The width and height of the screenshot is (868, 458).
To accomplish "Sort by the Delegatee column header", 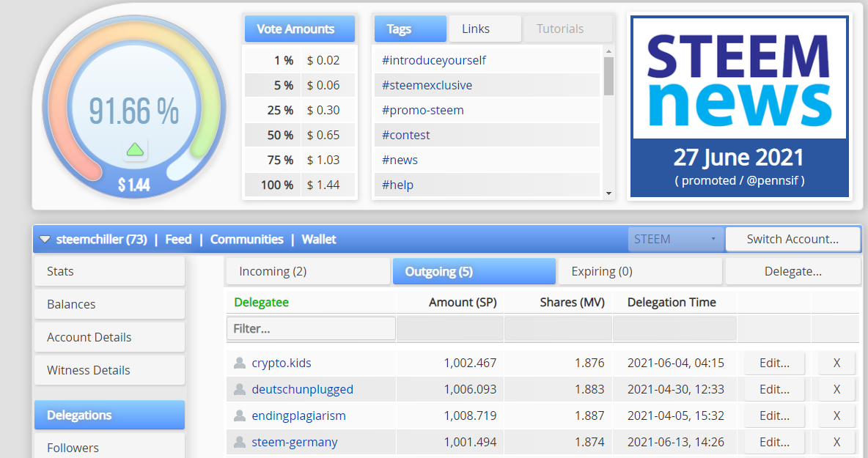I will point(261,303).
